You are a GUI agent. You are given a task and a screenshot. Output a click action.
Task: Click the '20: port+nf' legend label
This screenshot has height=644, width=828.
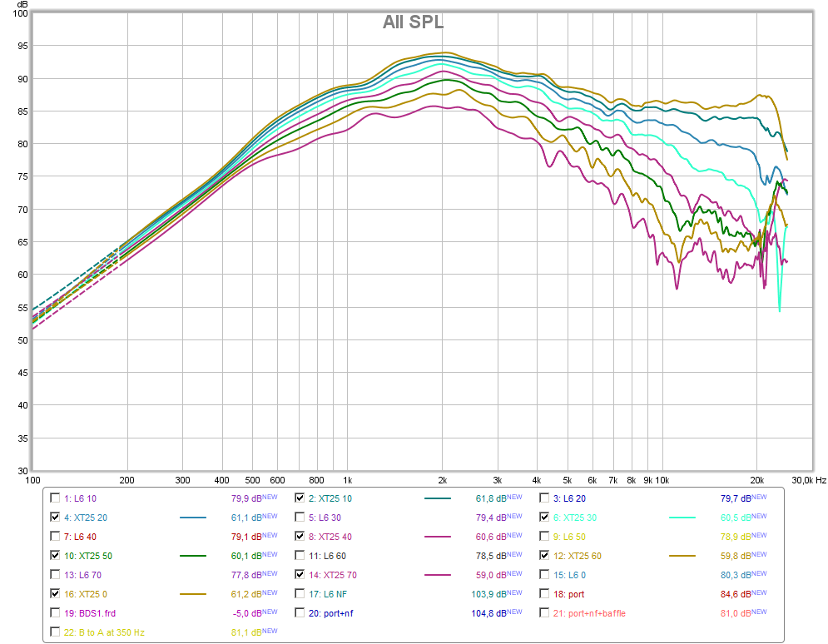(x=331, y=613)
